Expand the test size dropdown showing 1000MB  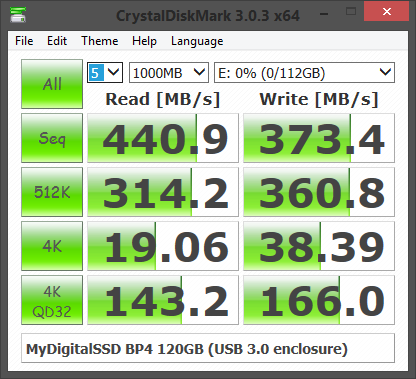pos(169,72)
